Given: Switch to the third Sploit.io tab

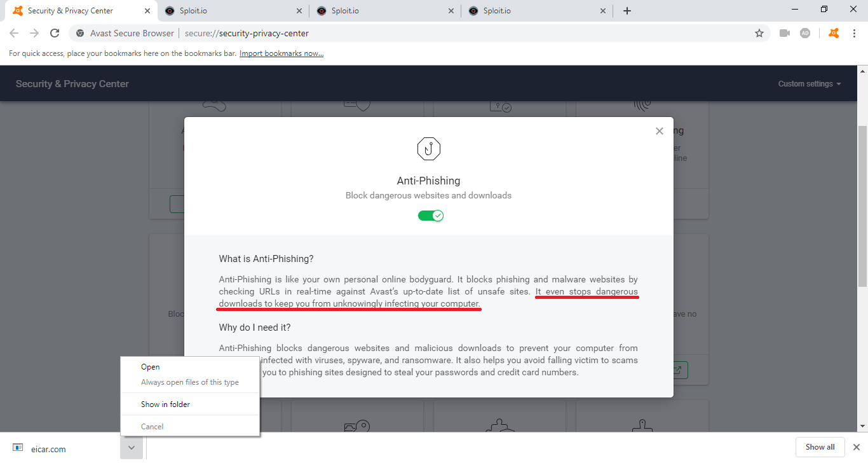Looking at the screenshot, I should (x=538, y=11).
